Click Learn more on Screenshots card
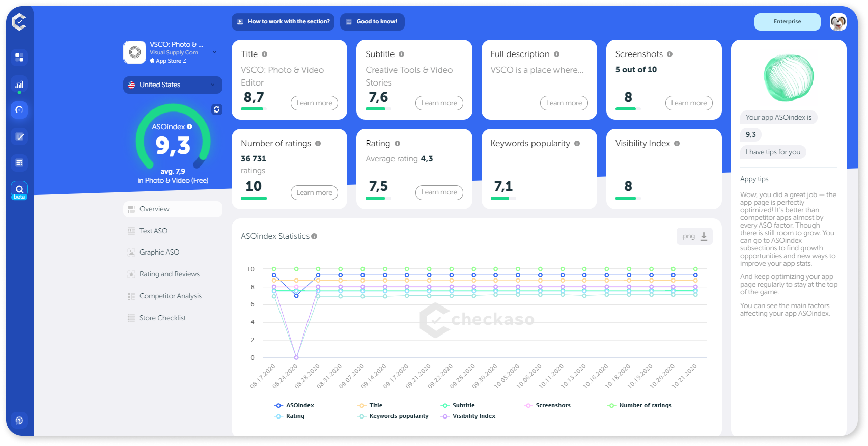The height and width of the screenshot is (446, 868). [689, 103]
